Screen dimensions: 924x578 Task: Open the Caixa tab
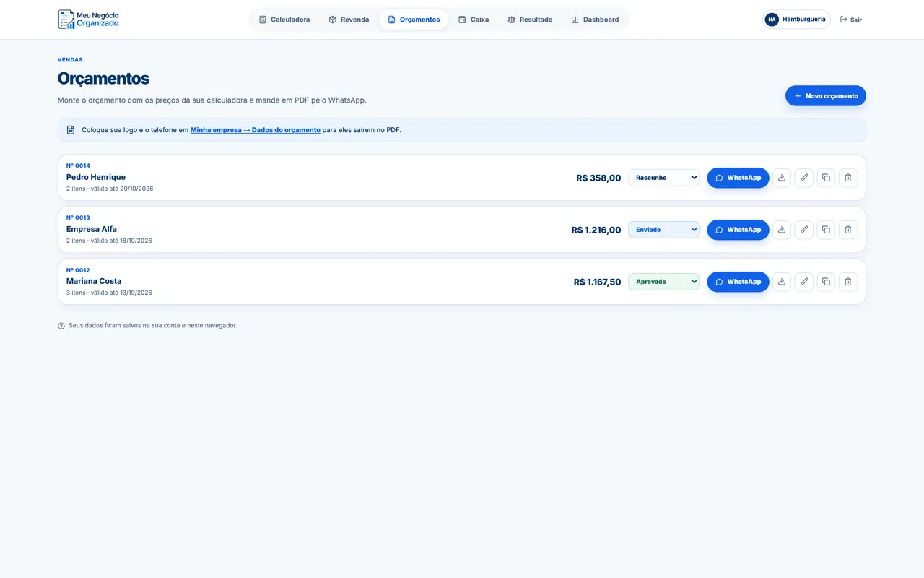pyautogui.click(x=474, y=20)
